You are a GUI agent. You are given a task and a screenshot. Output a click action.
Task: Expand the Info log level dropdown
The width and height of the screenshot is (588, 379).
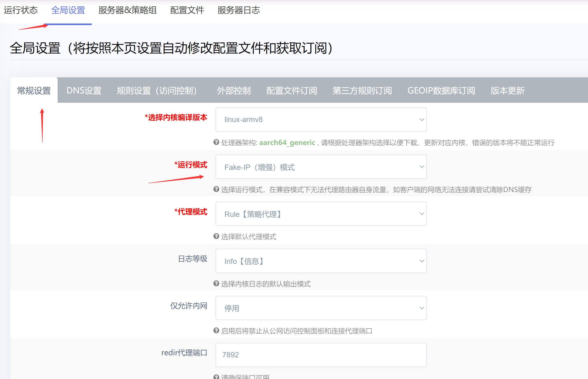click(321, 261)
